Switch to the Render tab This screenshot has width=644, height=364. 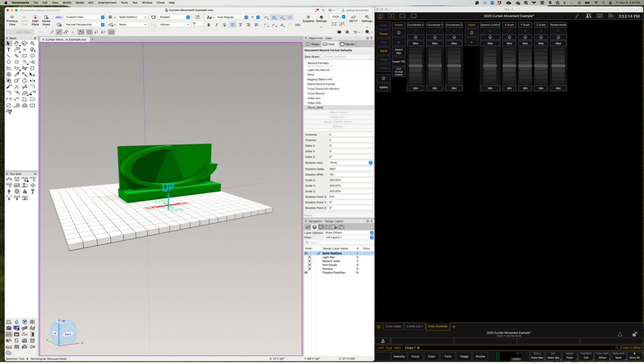pyautogui.click(x=348, y=44)
